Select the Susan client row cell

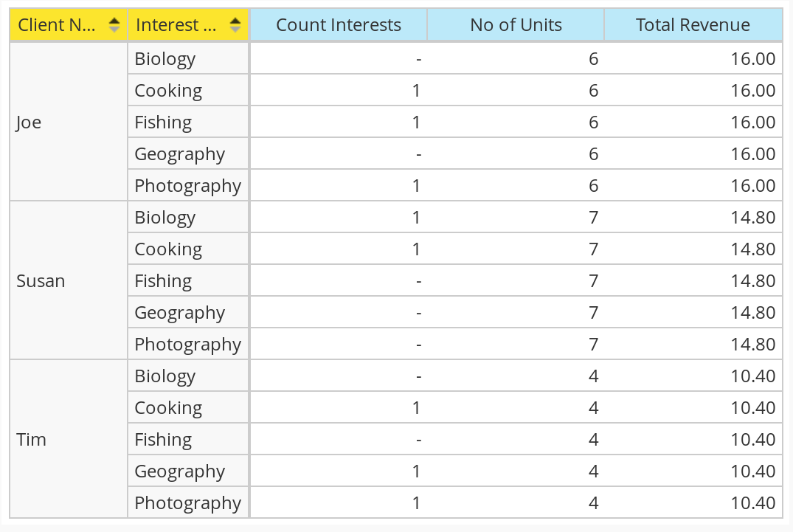click(x=68, y=281)
